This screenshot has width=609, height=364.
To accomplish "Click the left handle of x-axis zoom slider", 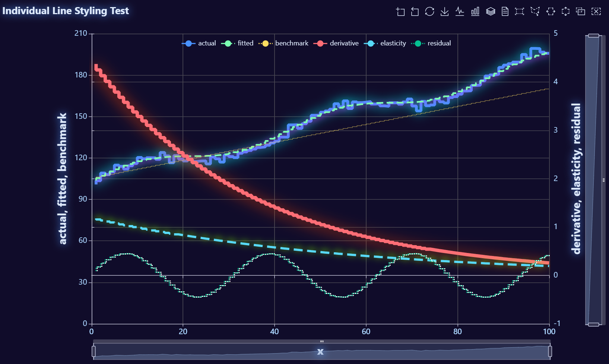I will pyautogui.click(x=93, y=351).
